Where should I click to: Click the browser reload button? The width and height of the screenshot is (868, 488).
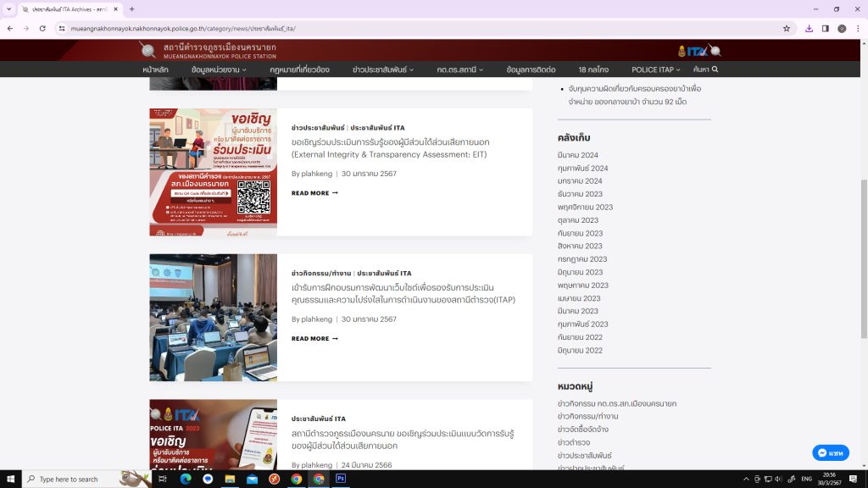coord(42,28)
